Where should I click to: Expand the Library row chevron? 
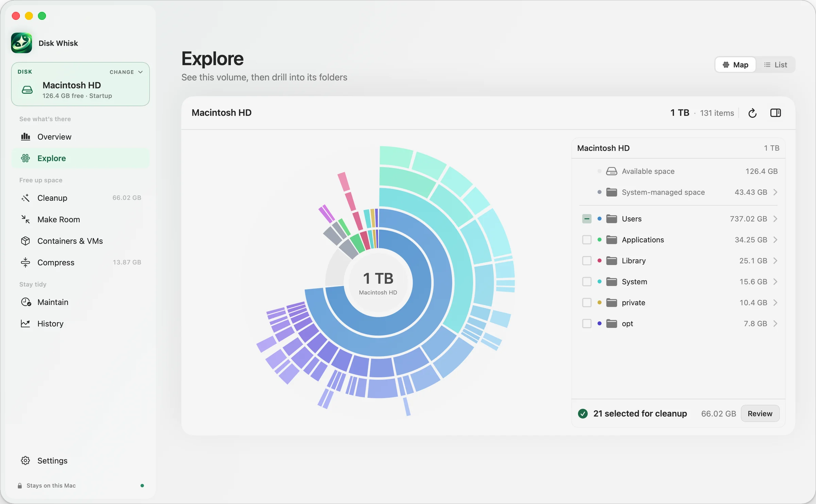(776, 261)
